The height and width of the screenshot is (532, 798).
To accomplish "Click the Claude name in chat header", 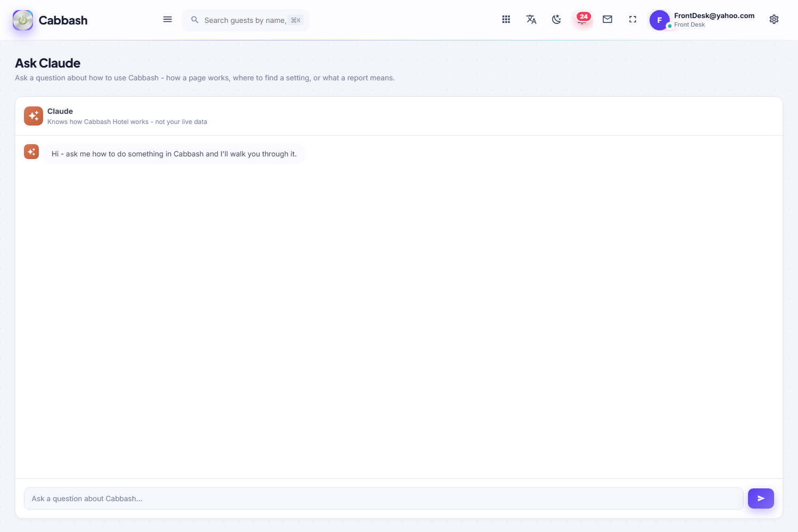I will coord(60,111).
